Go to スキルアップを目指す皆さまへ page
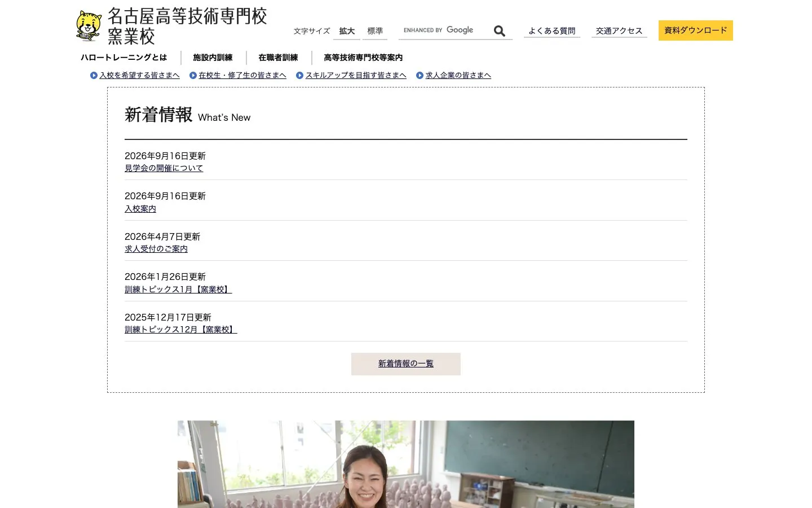 coord(356,76)
